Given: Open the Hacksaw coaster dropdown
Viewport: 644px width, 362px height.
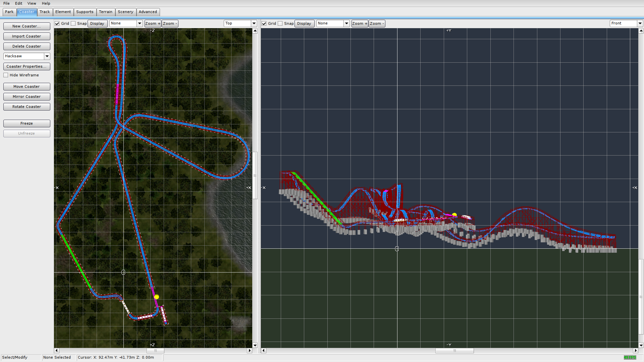Looking at the screenshot, I should tap(47, 56).
